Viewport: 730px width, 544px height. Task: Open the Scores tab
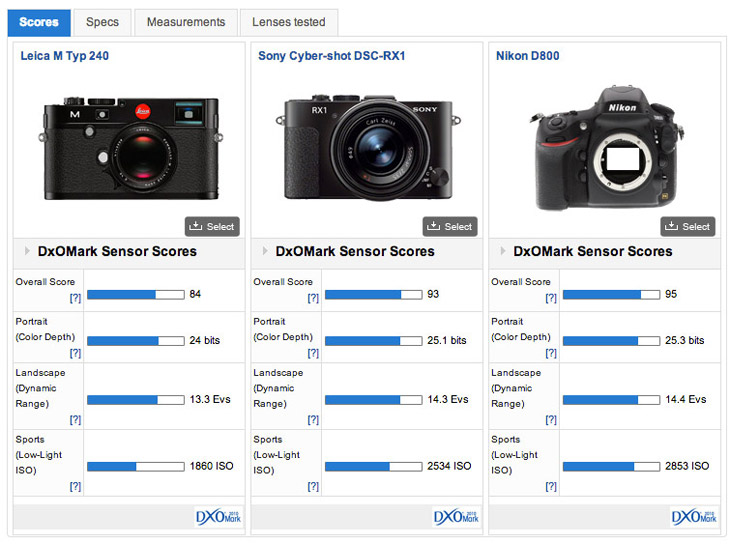click(x=39, y=22)
